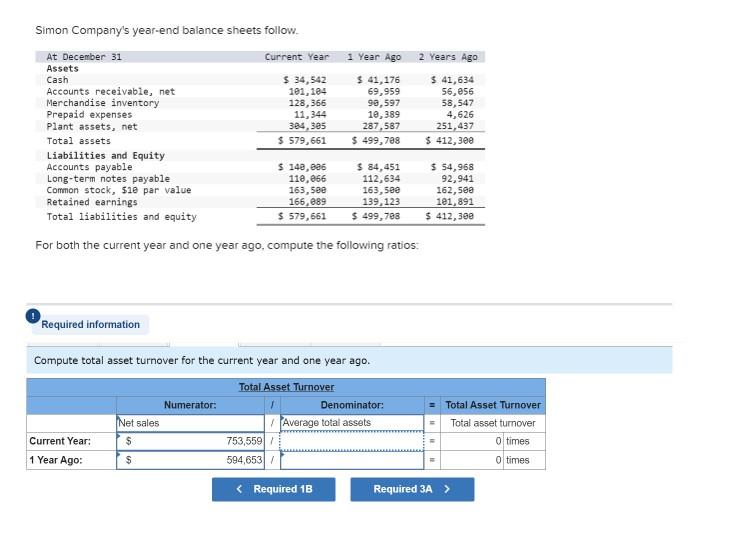739x553 pixels.
Task: Click the Liabilities and Equity heading
Action: 106,156
